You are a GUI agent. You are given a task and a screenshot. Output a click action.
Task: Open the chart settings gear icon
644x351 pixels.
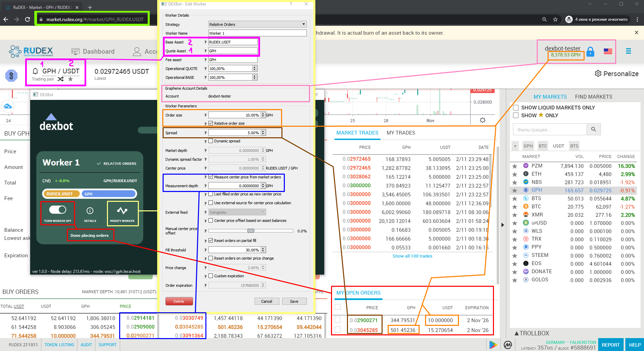coord(482,120)
